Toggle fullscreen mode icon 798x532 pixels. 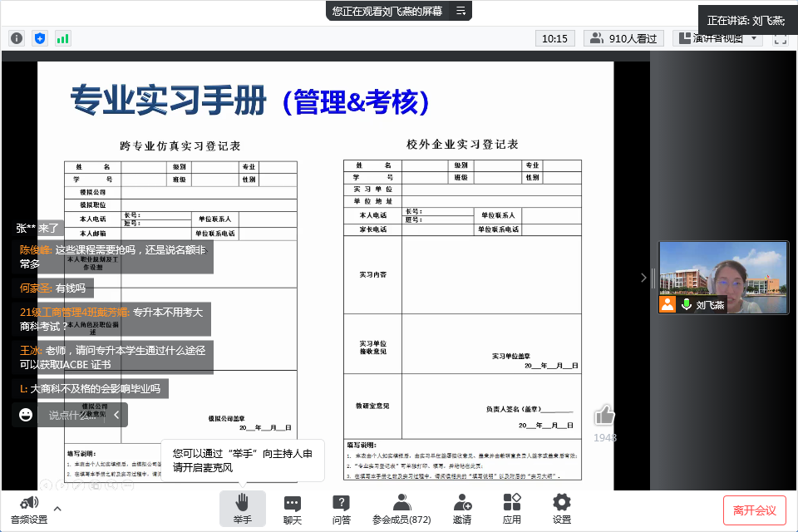[780, 38]
